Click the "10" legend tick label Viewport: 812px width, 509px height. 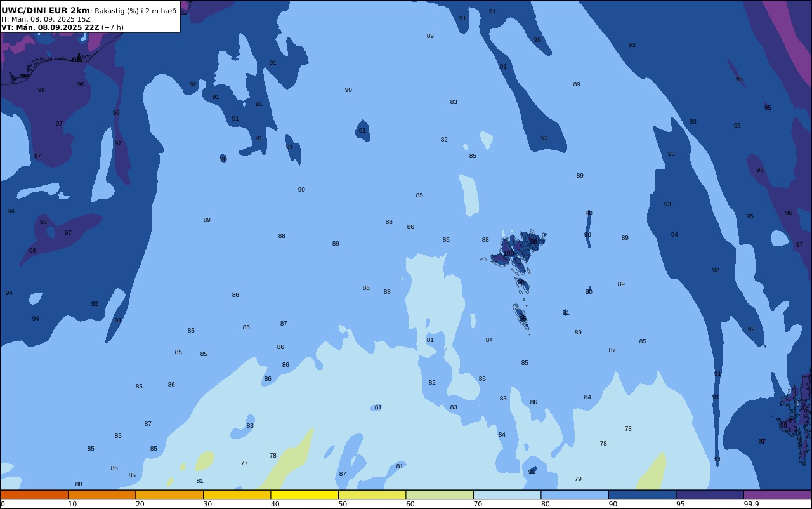pyautogui.click(x=72, y=504)
